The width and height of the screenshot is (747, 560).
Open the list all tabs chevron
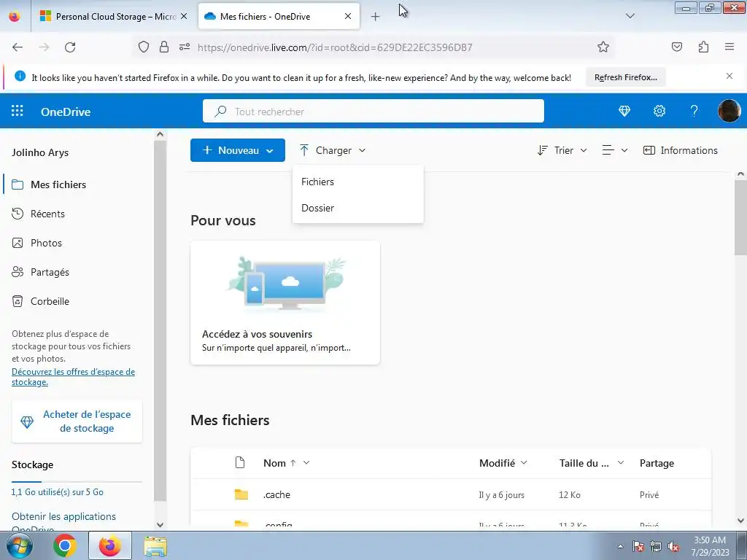630,16
